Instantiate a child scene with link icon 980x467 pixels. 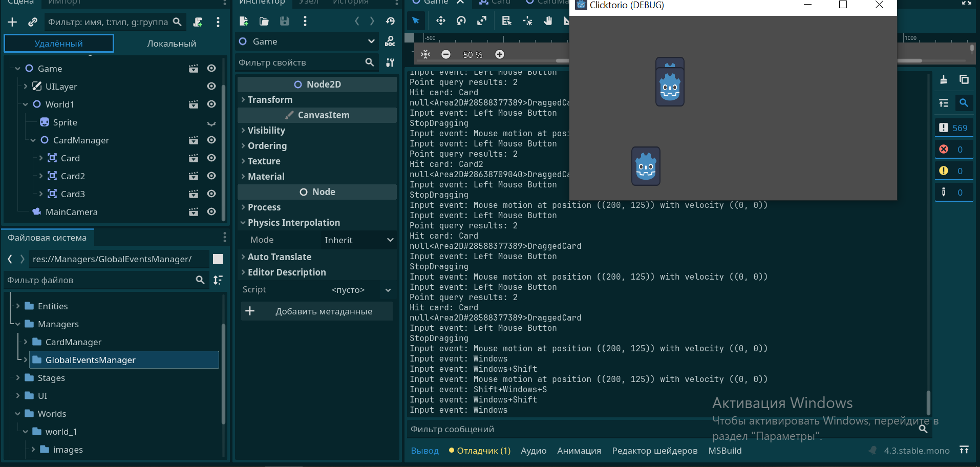point(33,22)
